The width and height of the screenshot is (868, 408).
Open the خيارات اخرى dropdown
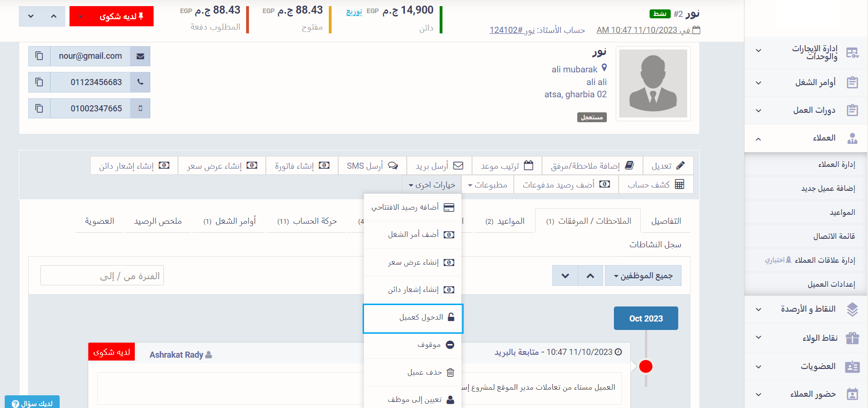pyautogui.click(x=432, y=185)
